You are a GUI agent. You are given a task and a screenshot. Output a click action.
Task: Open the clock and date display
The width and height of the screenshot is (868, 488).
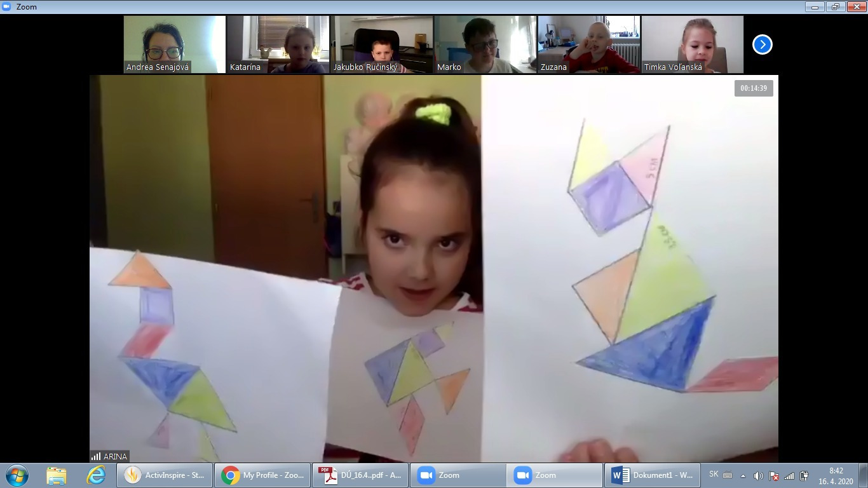pos(836,475)
